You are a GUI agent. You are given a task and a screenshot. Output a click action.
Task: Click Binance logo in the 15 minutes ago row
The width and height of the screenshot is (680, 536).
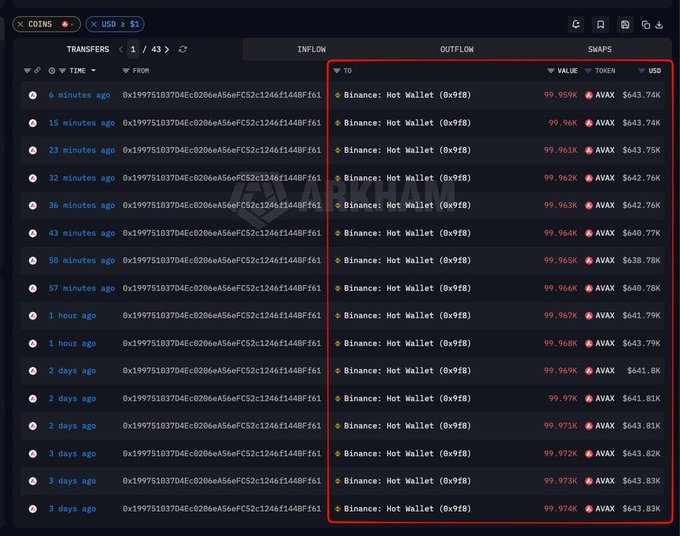(337, 123)
